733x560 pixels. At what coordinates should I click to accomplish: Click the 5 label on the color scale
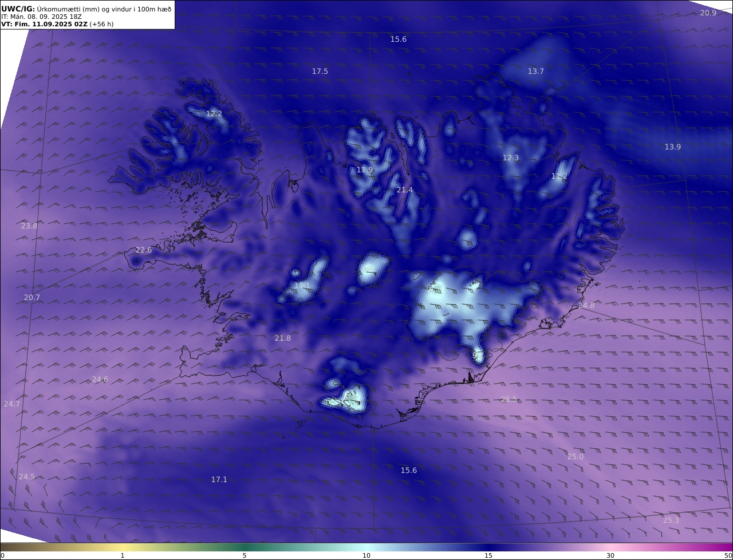(245, 555)
